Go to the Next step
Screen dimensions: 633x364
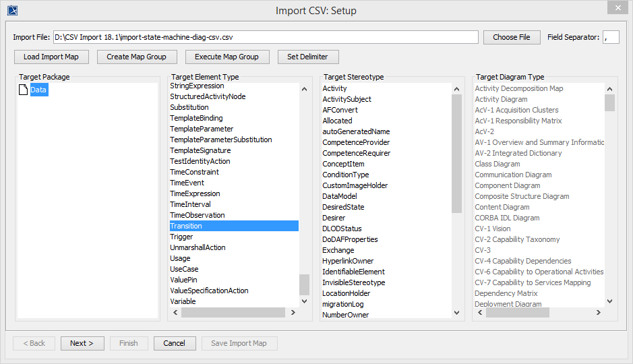[82, 343]
